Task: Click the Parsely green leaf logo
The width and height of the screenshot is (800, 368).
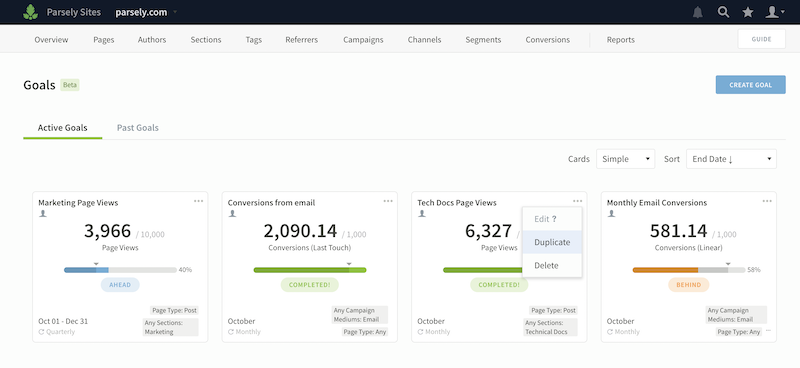Action: point(31,12)
